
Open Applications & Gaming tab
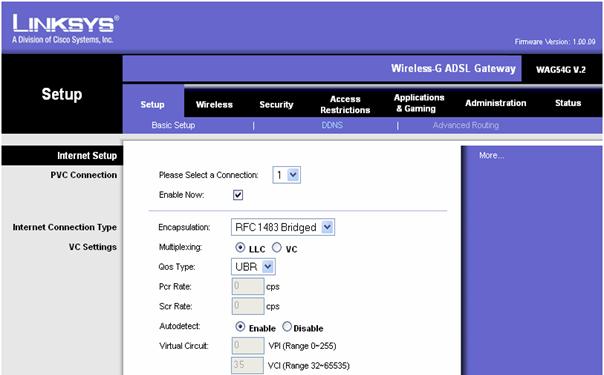click(419, 103)
